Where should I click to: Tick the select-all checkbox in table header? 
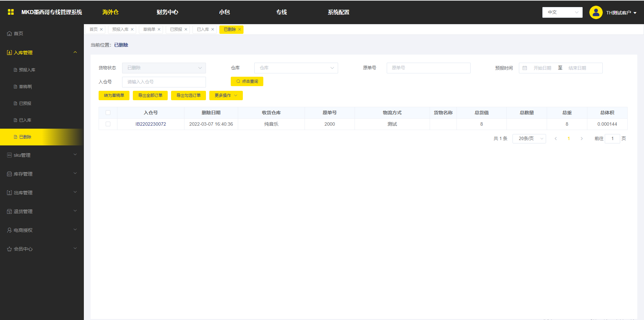(x=108, y=113)
